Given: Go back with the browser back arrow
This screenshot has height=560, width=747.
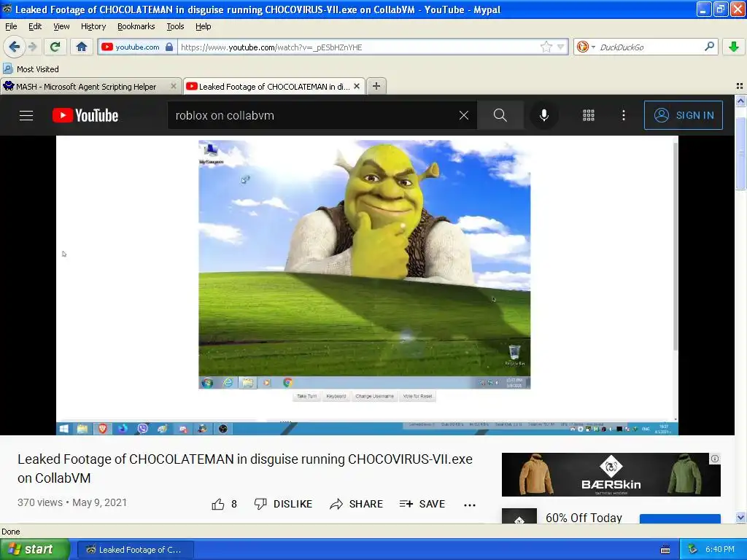Looking at the screenshot, I should point(15,47).
